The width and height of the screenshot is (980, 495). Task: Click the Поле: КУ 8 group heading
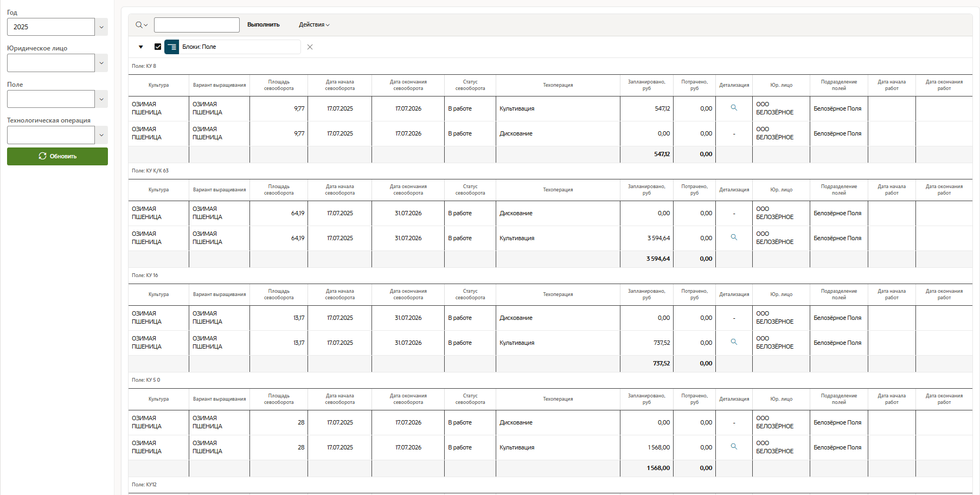tap(144, 66)
